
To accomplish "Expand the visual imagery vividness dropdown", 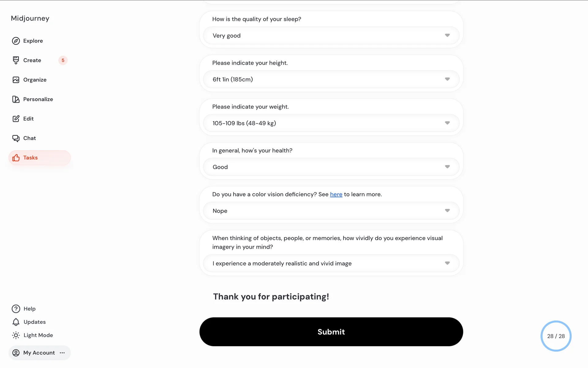I will [x=331, y=263].
